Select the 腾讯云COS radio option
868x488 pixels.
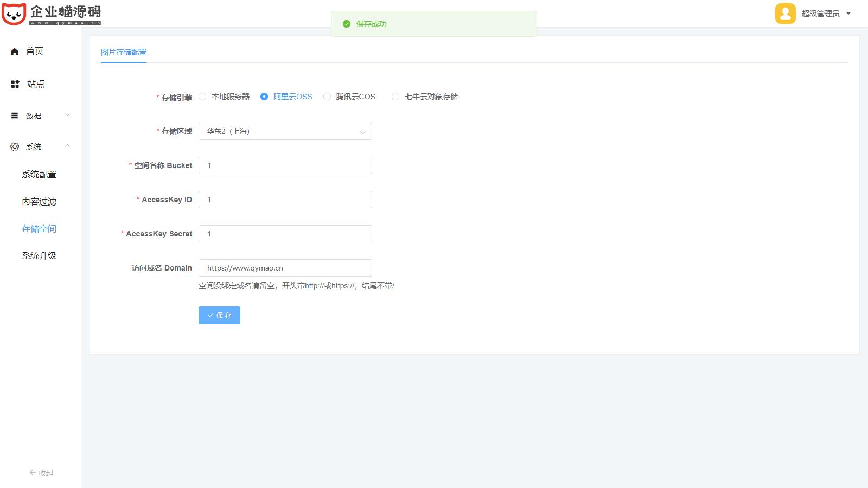click(x=327, y=97)
